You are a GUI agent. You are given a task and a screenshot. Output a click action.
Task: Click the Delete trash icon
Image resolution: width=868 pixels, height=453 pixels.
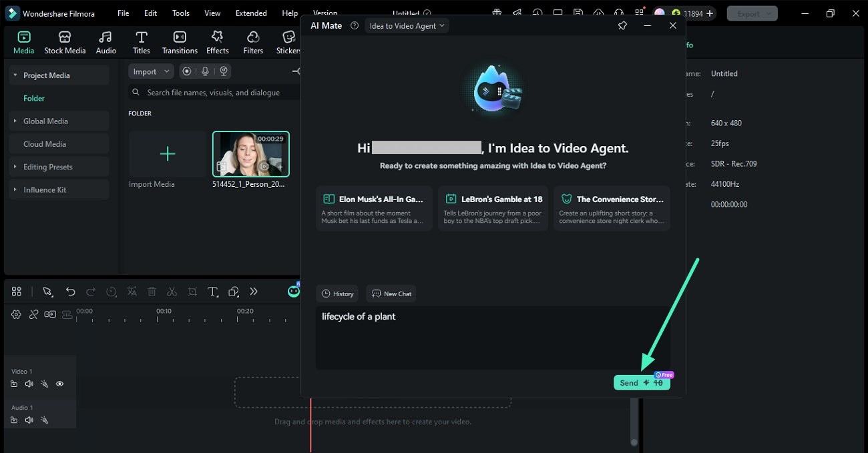coord(152,292)
